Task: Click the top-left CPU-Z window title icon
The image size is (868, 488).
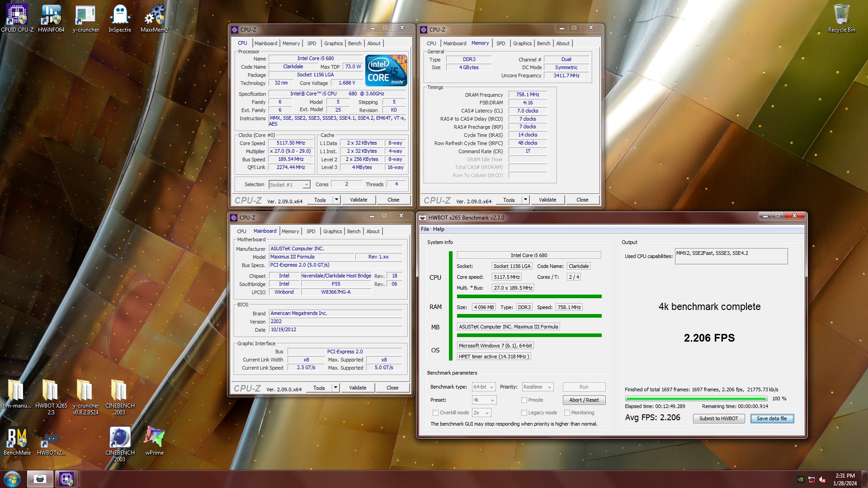Action: (235, 30)
